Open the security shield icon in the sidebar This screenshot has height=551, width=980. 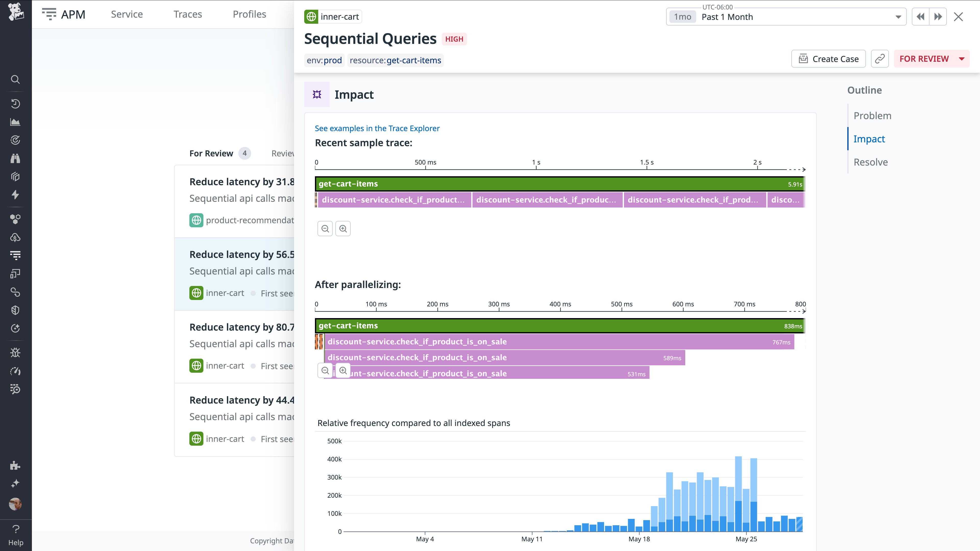tap(15, 310)
